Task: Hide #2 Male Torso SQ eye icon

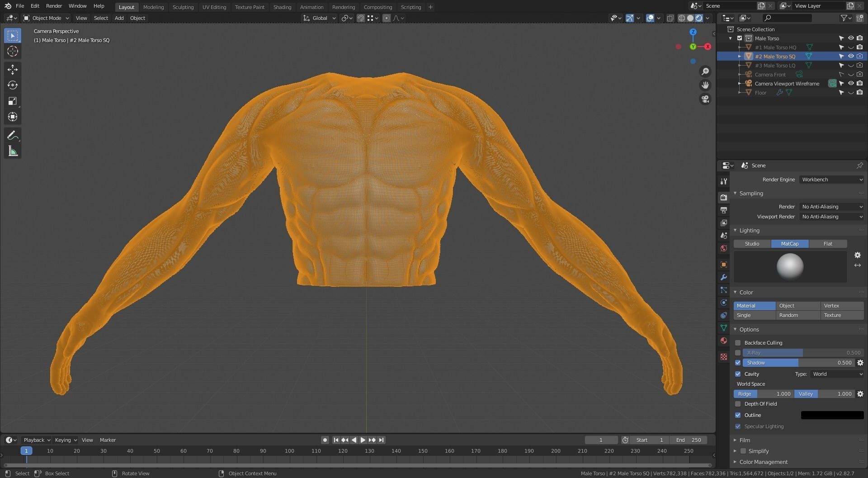Action: click(850, 56)
